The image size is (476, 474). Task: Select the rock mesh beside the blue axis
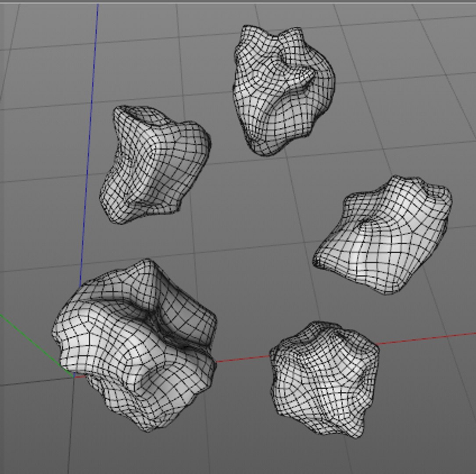(x=155, y=164)
